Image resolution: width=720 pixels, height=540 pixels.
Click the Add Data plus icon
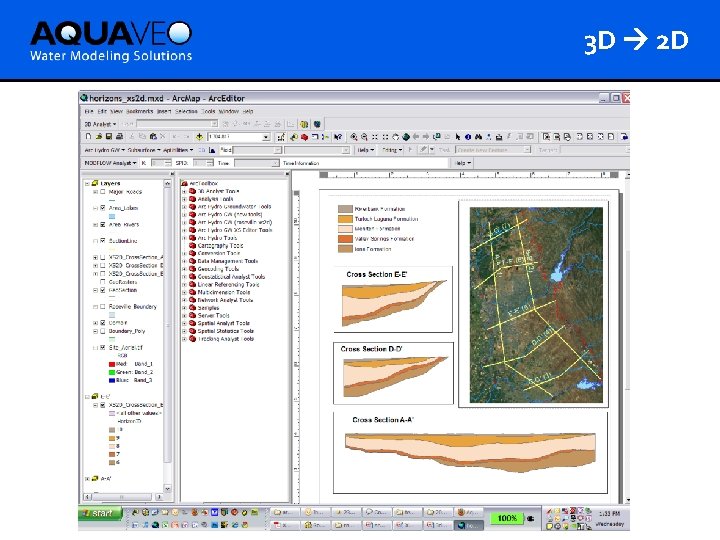(199, 137)
